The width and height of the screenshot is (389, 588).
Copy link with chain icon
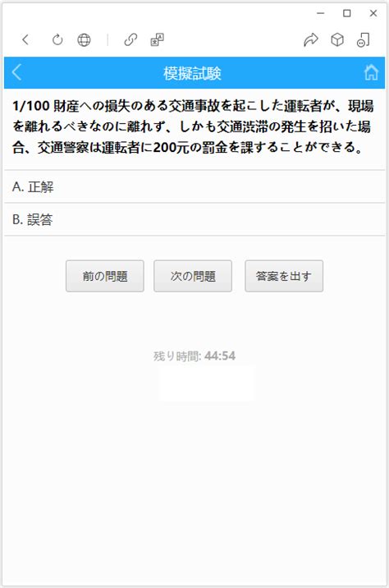130,39
